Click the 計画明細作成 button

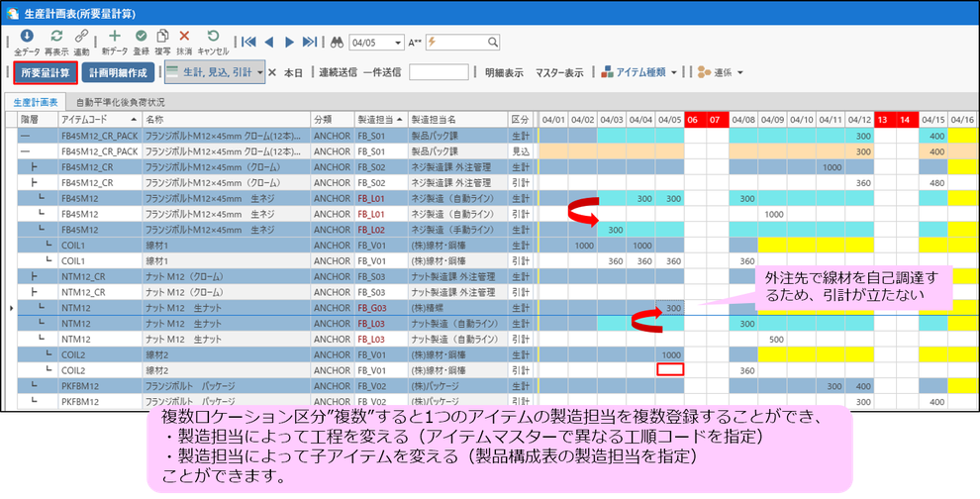(x=118, y=73)
